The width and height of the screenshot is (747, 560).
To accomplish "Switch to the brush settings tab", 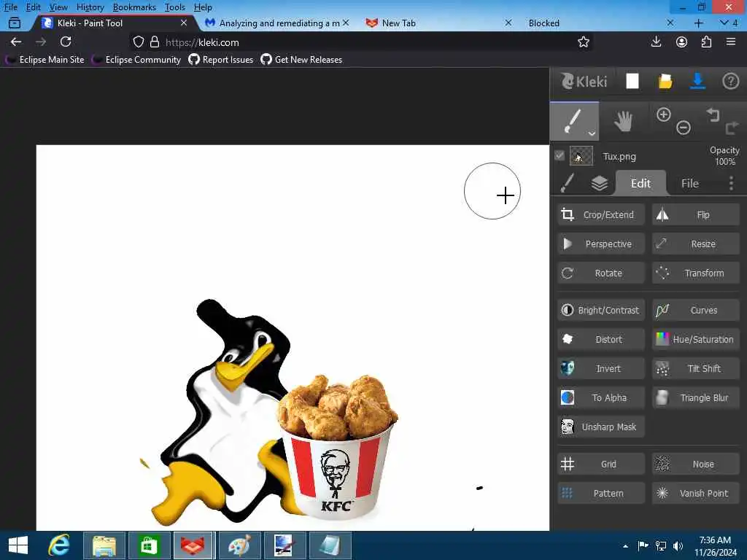I will [x=567, y=183].
